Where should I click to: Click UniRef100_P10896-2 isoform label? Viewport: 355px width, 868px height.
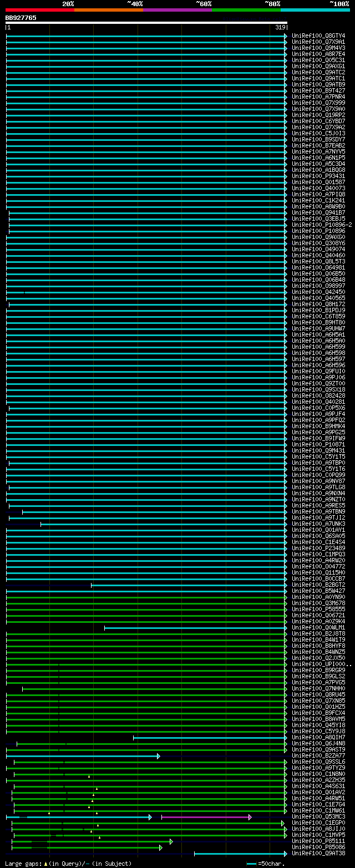click(x=322, y=225)
